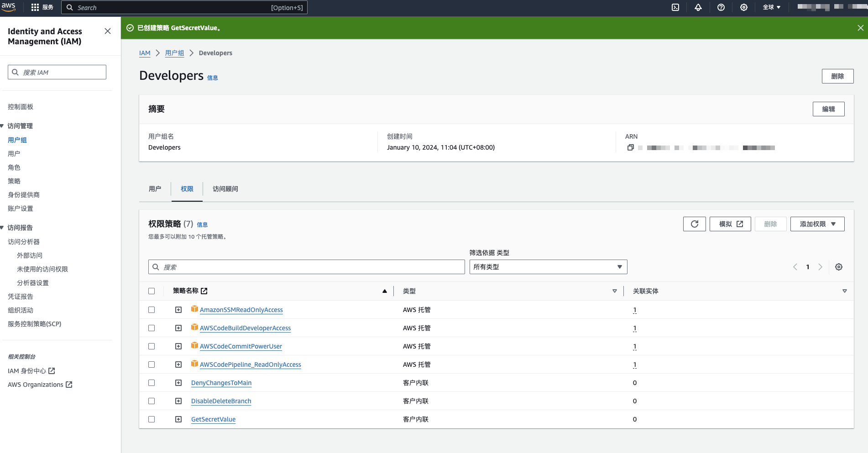Viewport: 868px width, 453px height.
Task: Click the AmazonSSMReadOnlyAccess policy cube icon
Action: 194,309
